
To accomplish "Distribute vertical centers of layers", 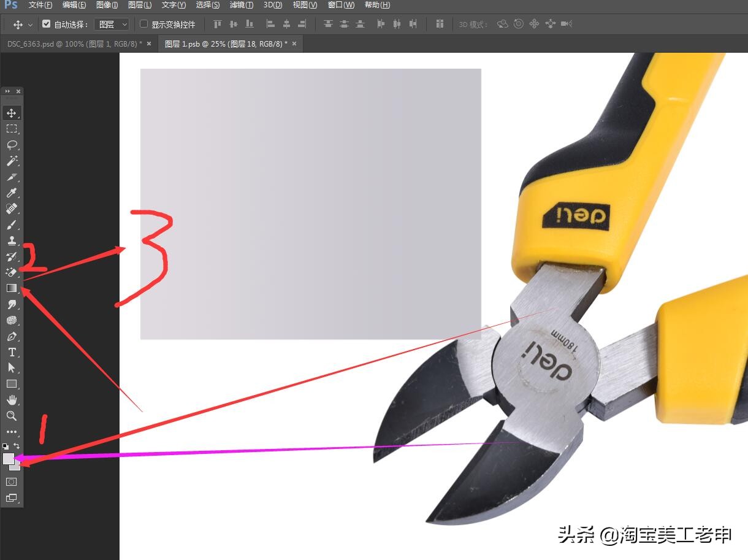I will pyautogui.click(x=344, y=24).
